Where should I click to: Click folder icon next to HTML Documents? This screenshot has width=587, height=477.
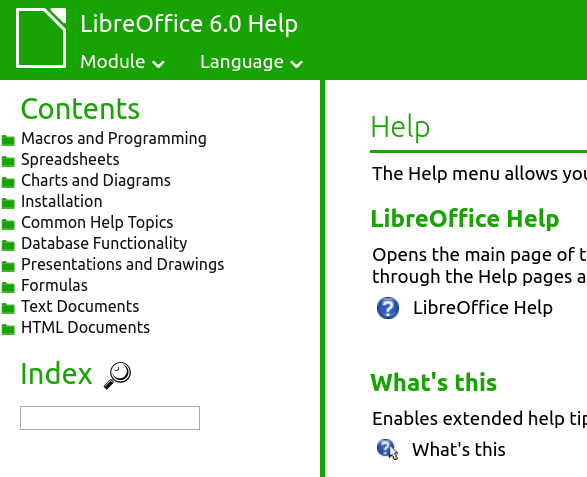pos(8,329)
